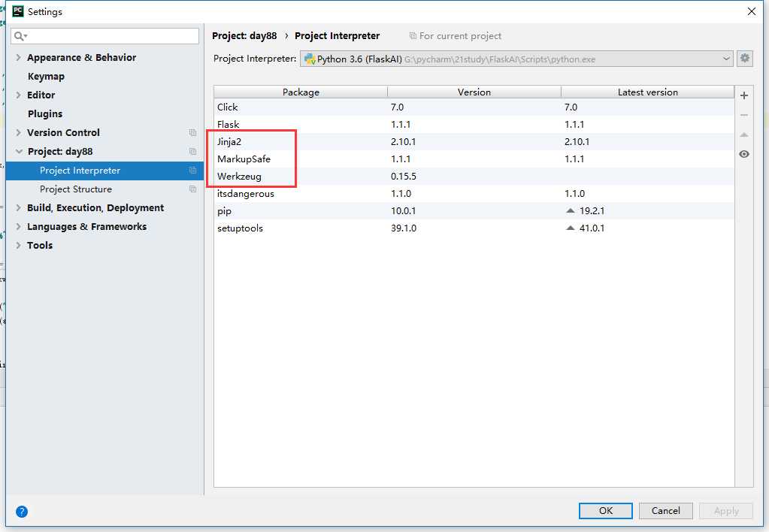
Task: Click copy icon beside Project Structure
Action: (192, 189)
